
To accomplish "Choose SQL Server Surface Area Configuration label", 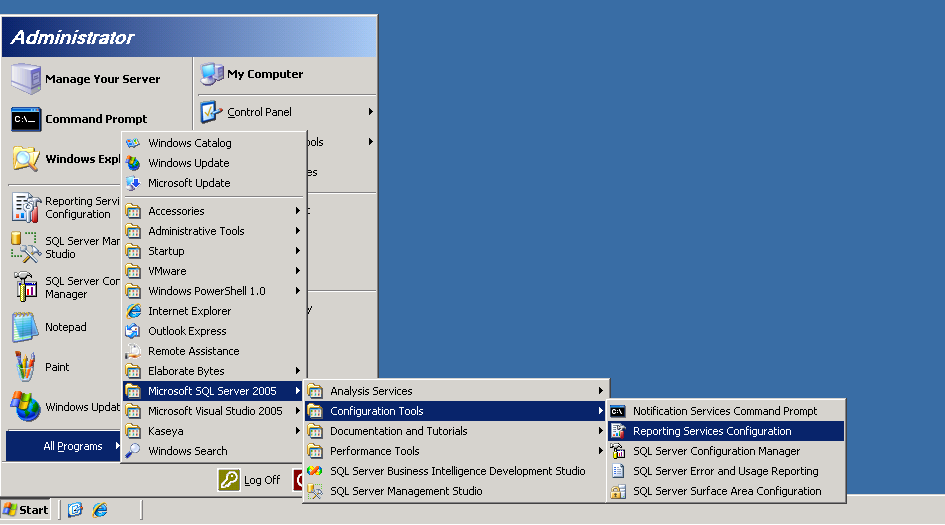I will click(x=727, y=491).
